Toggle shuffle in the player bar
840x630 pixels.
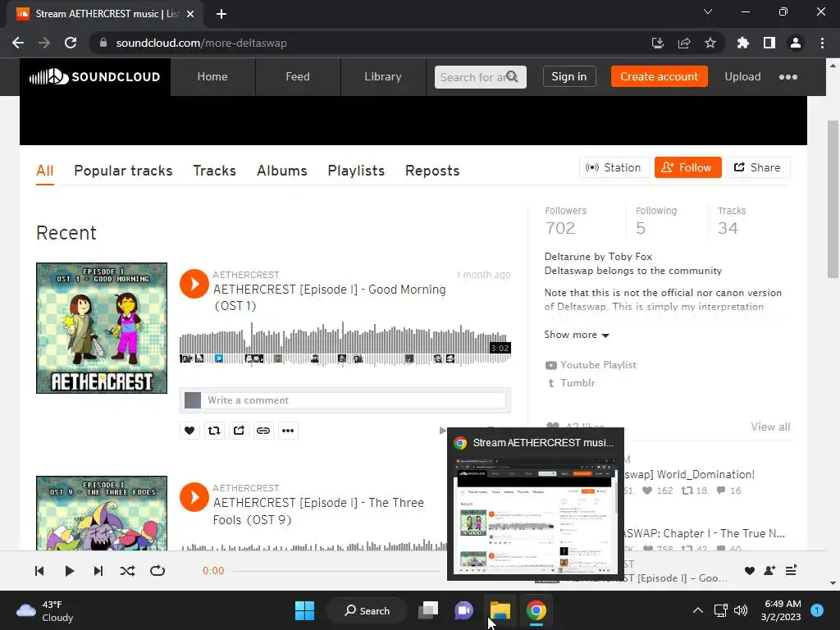click(x=127, y=571)
